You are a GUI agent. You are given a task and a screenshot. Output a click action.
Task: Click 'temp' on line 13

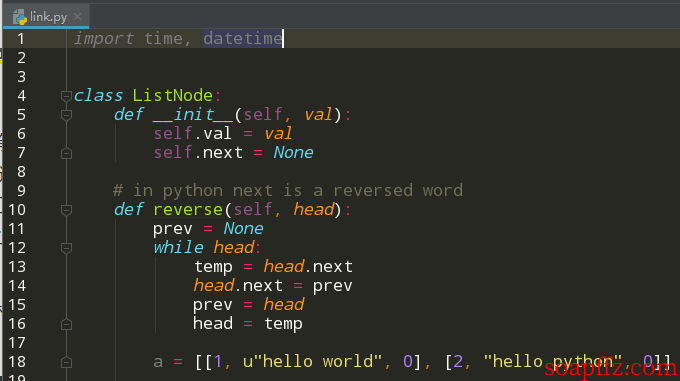click(x=213, y=267)
